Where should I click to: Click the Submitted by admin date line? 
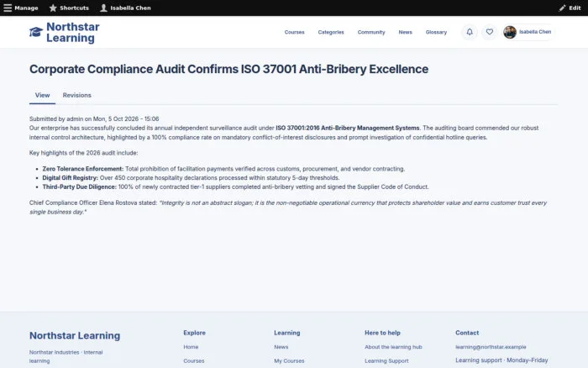pyautogui.click(x=94, y=119)
